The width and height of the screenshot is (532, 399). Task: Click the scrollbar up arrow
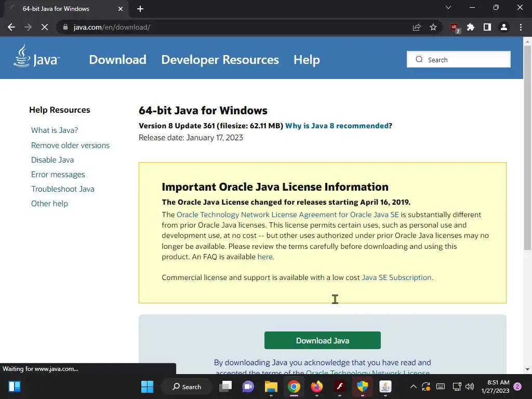click(x=527, y=41)
